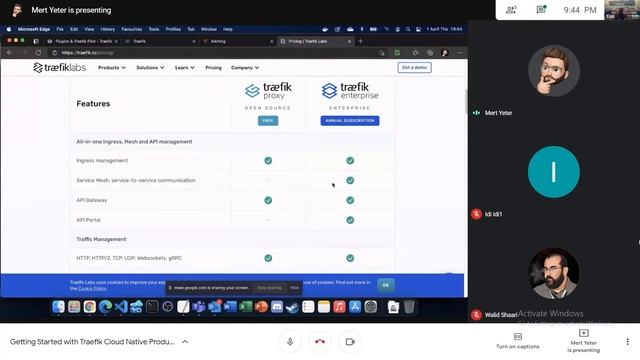
Task: Open Launchpad from the dock
Action: (74, 307)
